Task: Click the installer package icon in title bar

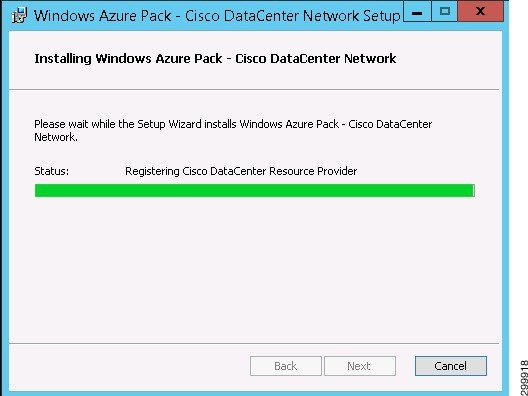Action: (x=19, y=15)
